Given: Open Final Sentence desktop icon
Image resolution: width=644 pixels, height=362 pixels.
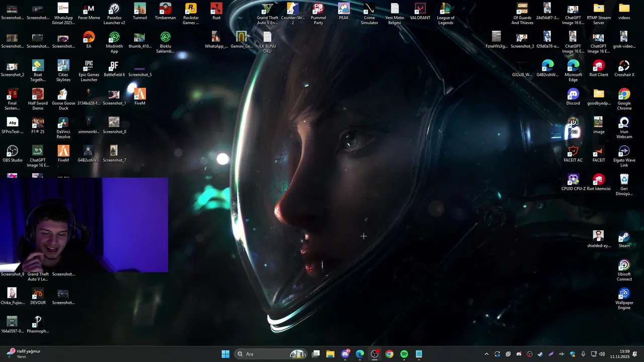Looking at the screenshot, I should click(x=12, y=100).
